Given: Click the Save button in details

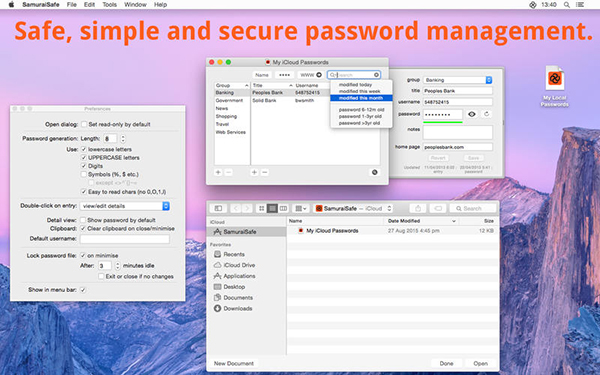Looking at the screenshot, I should coord(473,158).
